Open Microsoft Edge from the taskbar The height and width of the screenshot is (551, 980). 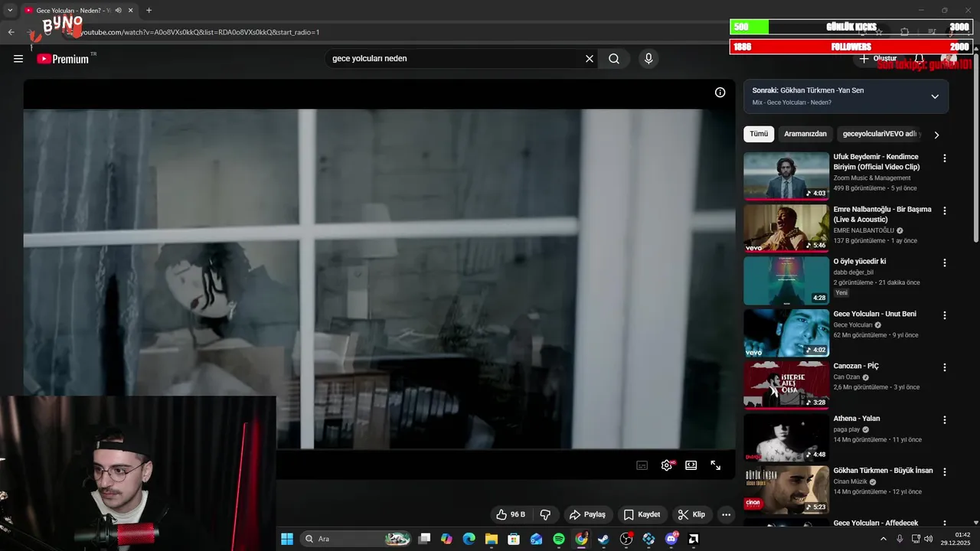pos(469,539)
